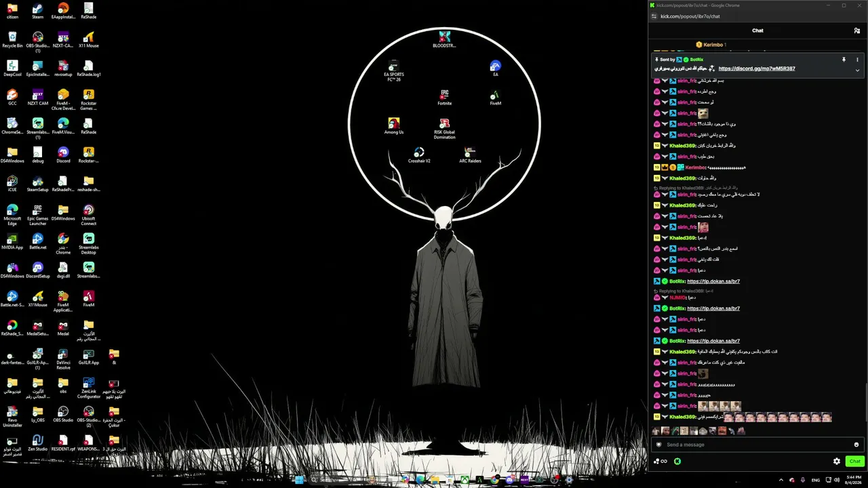The height and width of the screenshot is (488, 868).
Task: Open the citizen folder on the desktop
Action: tap(12, 11)
